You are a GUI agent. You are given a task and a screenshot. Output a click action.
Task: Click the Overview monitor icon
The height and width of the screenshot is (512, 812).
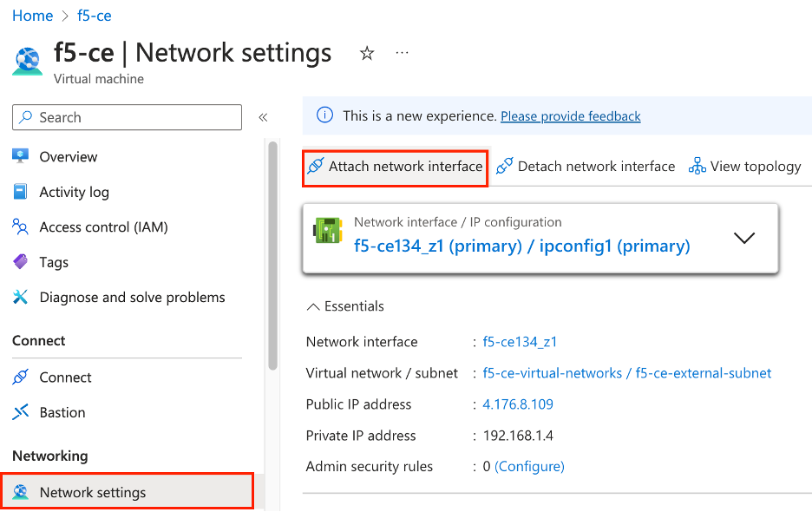tap(21, 156)
